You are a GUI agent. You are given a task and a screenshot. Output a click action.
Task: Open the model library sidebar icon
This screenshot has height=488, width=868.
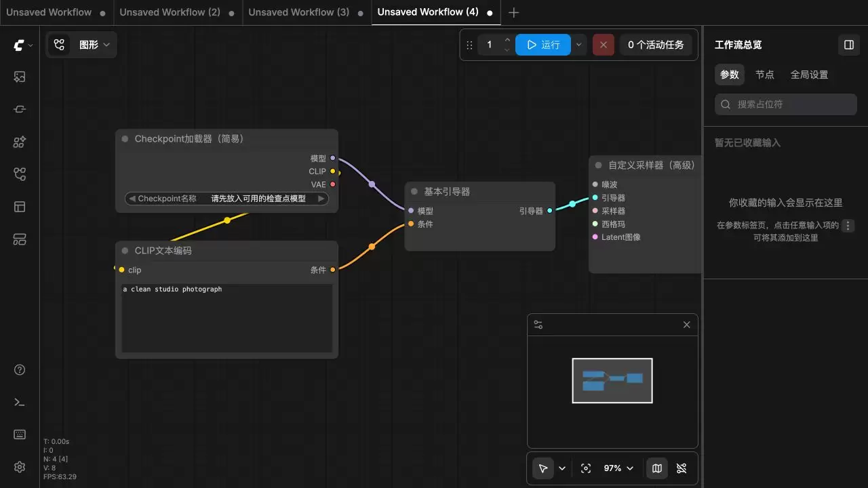pos(20,142)
